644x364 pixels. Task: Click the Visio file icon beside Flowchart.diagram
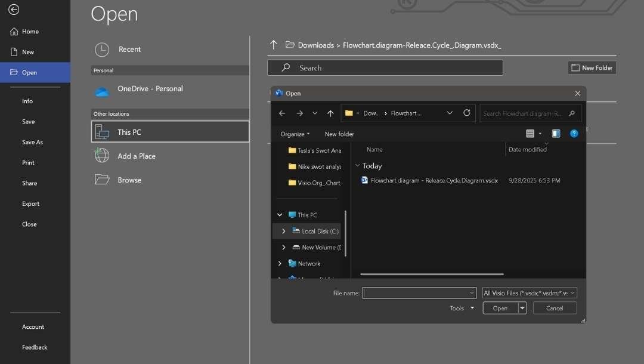[x=364, y=180]
